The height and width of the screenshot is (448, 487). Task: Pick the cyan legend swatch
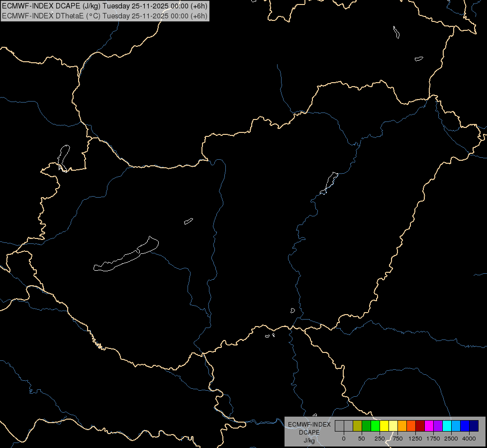pyautogui.click(x=447, y=426)
